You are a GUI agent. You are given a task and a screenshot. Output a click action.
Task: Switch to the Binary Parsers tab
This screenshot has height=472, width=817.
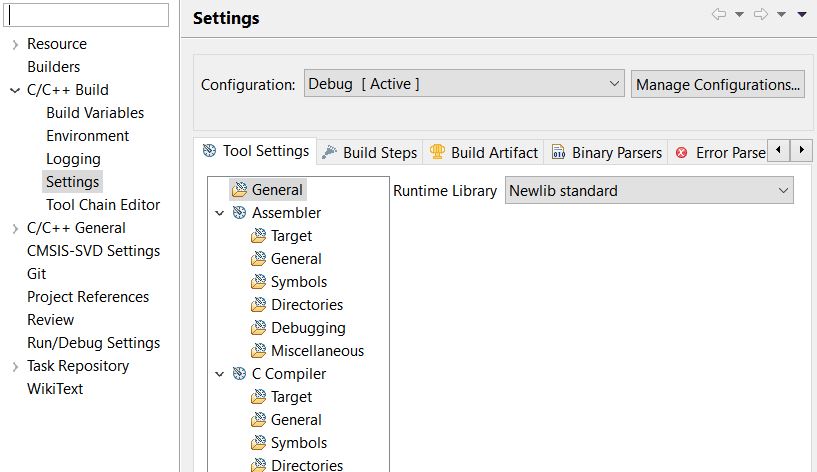(x=616, y=152)
